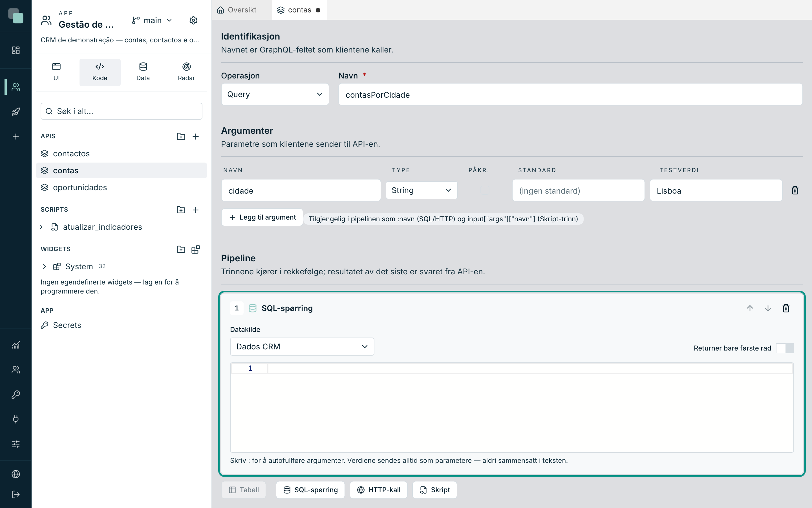Open the sliders settings icon in the sidebar

pyautogui.click(x=16, y=444)
